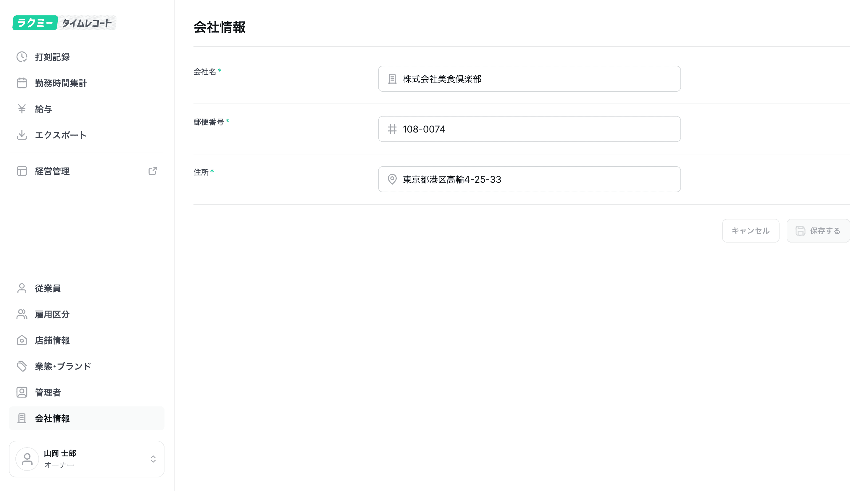Viewport: 868px width, 491px height.
Task: Click the 保存する button
Action: pyautogui.click(x=818, y=231)
